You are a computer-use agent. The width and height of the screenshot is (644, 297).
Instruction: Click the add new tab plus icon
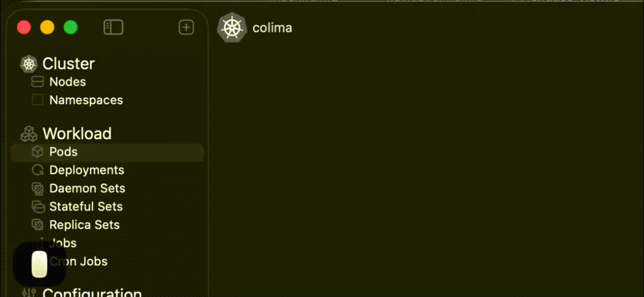pyautogui.click(x=186, y=27)
